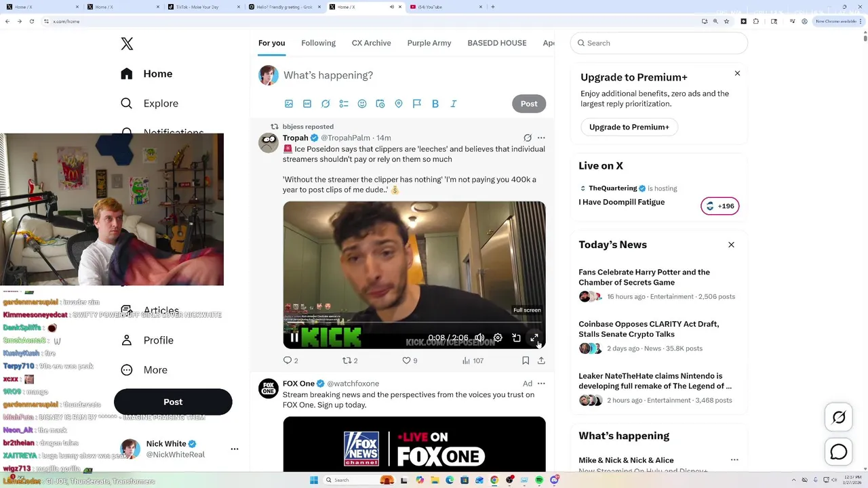Enter full screen video mode
The image size is (868, 488).
click(534, 338)
